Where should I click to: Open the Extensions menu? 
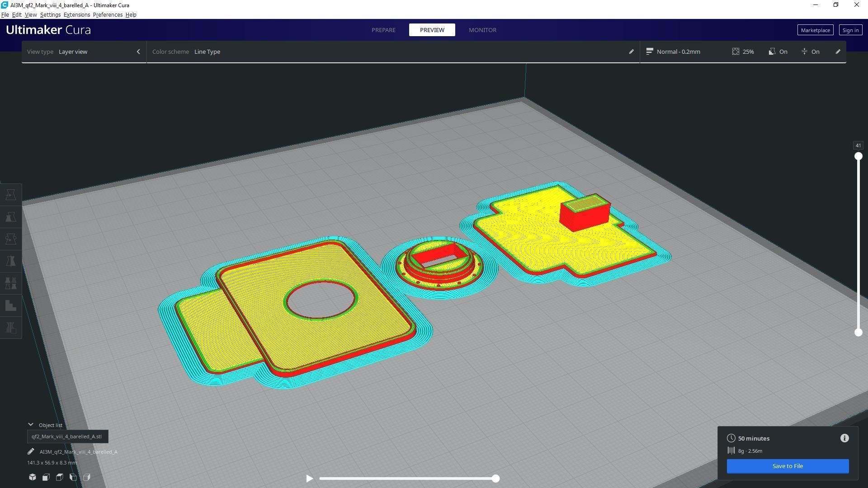pyautogui.click(x=76, y=14)
